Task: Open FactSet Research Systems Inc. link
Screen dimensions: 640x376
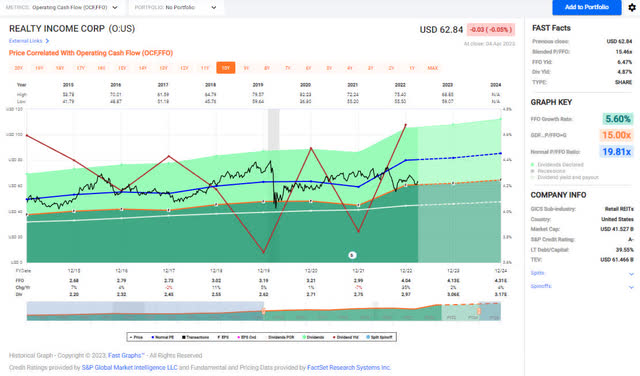Action: [349, 368]
